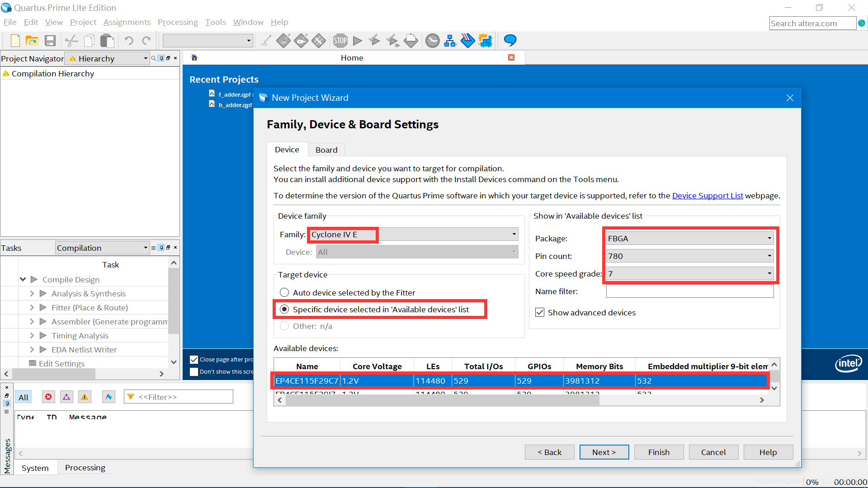Click the All messages filter icon
The image size is (868, 488).
pos(24,397)
